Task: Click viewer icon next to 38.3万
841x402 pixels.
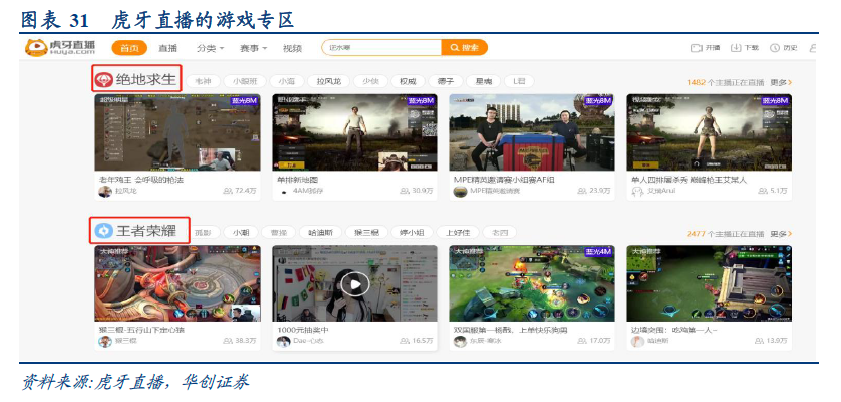Action: point(228,341)
